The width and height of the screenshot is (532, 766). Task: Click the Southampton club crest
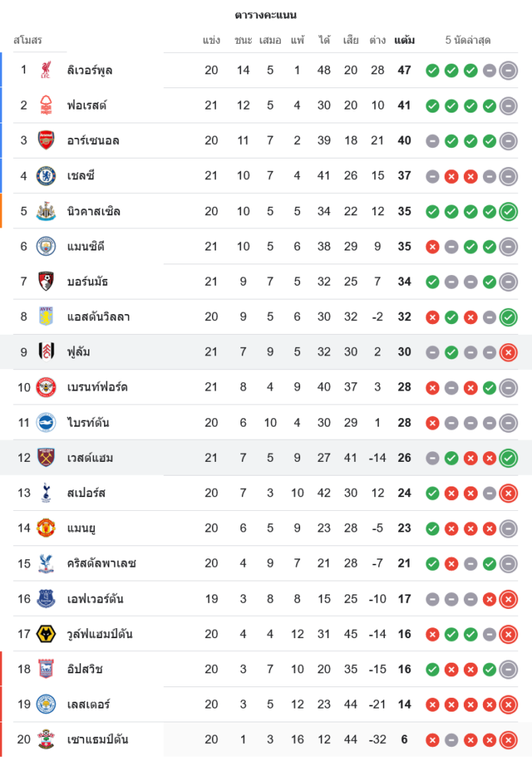[46, 740]
